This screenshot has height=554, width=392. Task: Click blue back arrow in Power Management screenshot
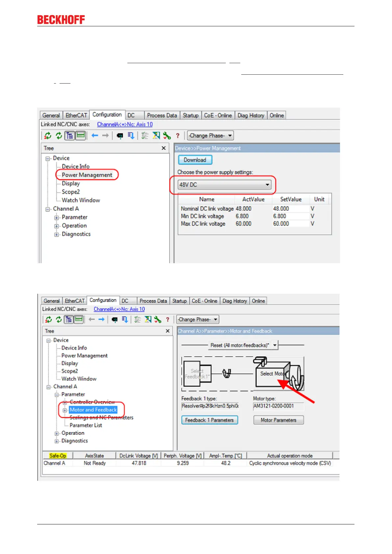(95, 136)
